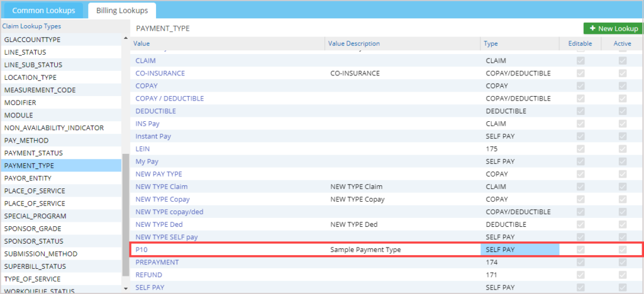Open the CO-INSURANCE value link
This screenshot has width=644, height=294.
(160, 73)
